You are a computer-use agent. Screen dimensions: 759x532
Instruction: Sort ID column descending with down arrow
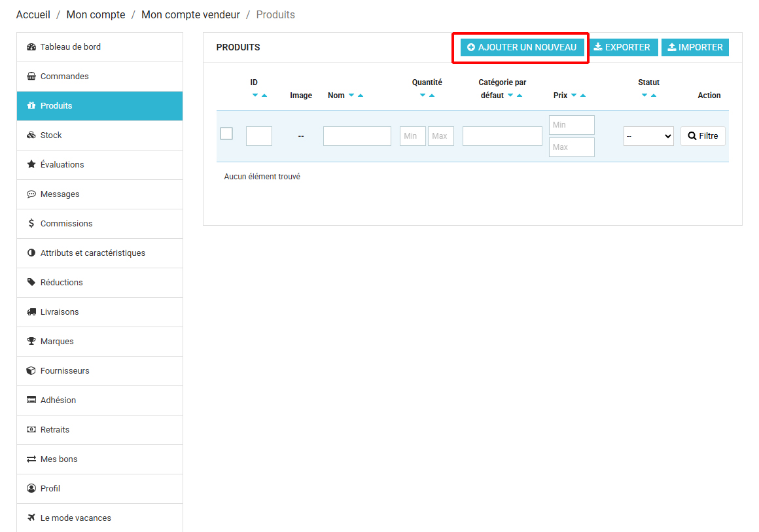255,96
